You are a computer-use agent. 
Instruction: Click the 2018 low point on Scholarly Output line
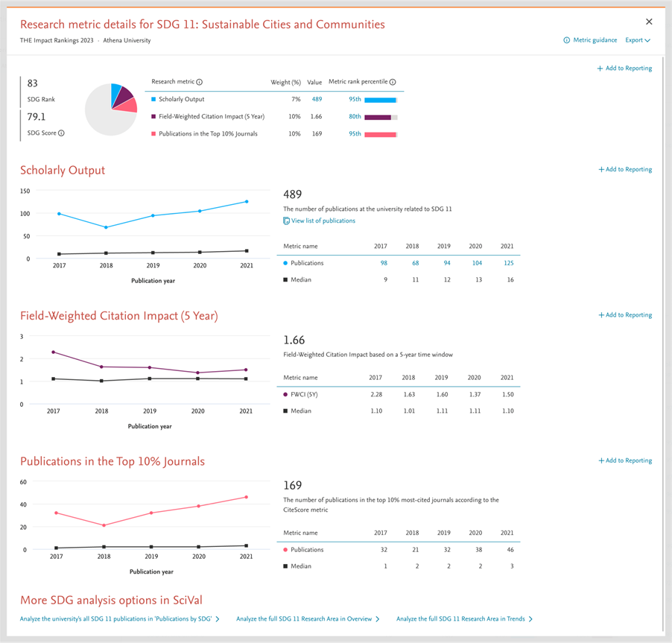click(x=107, y=227)
